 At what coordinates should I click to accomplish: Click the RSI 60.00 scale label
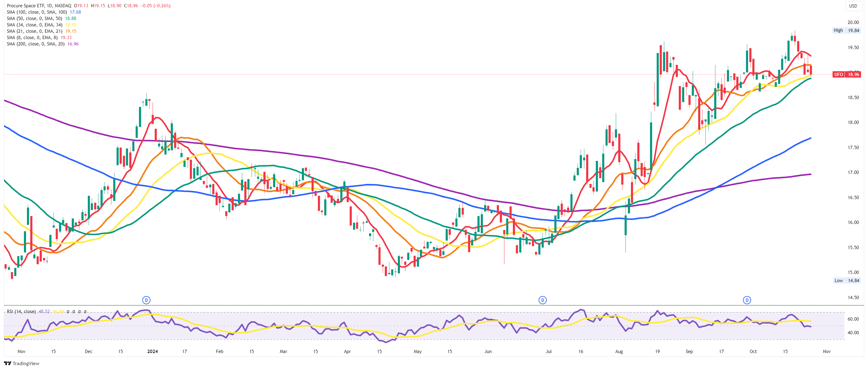[853, 319]
